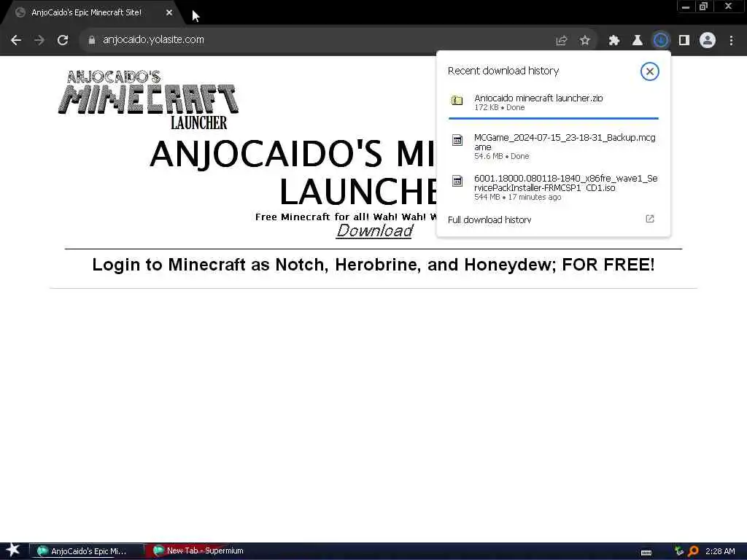
Task: Click the forward navigation arrow
Action: [x=39, y=40]
